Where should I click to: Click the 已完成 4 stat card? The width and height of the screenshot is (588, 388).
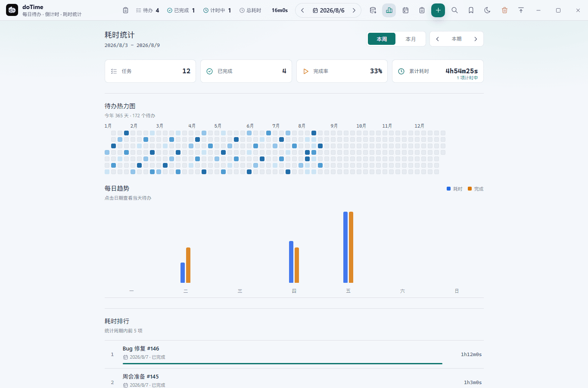[x=246, y=71]
